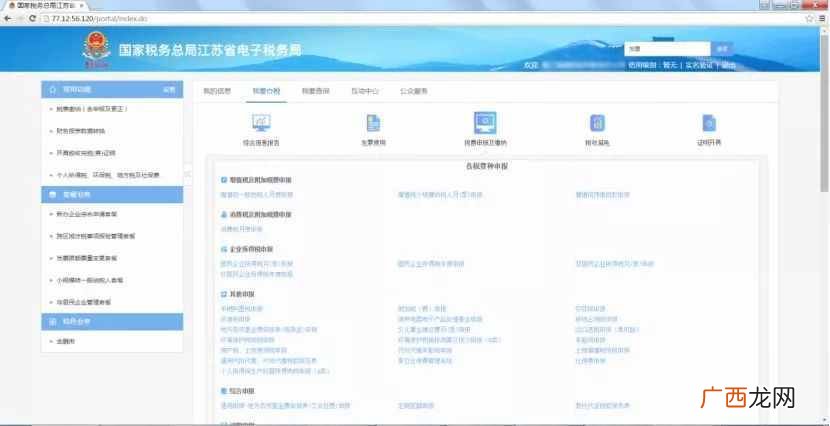
Task: Click the home icon in 常用功能 header
Action: tap(52, 90)
